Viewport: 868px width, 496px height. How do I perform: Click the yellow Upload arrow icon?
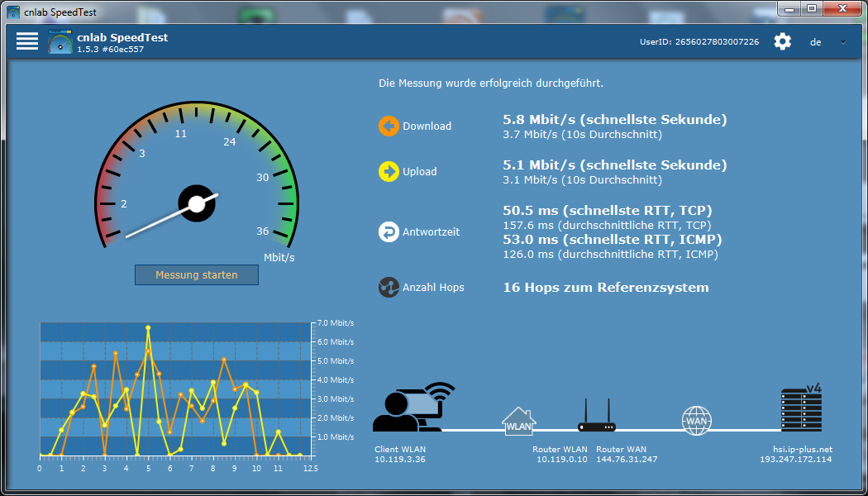click(x=389, y=172)
